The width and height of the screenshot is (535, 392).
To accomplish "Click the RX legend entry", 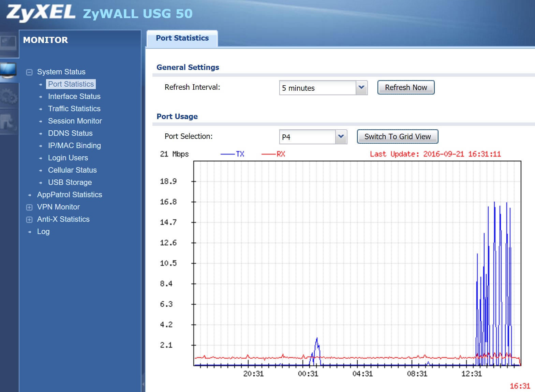I will point(273,154).
